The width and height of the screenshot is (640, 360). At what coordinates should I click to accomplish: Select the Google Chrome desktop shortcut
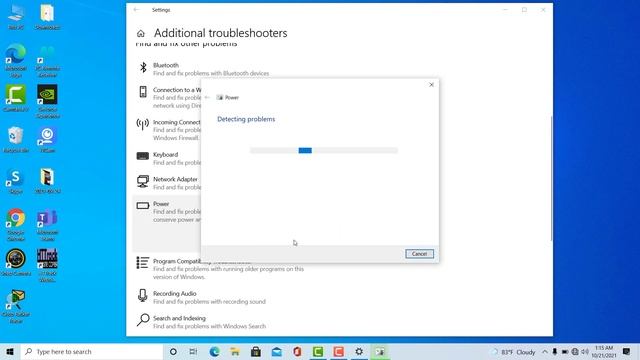click(16, 224)
